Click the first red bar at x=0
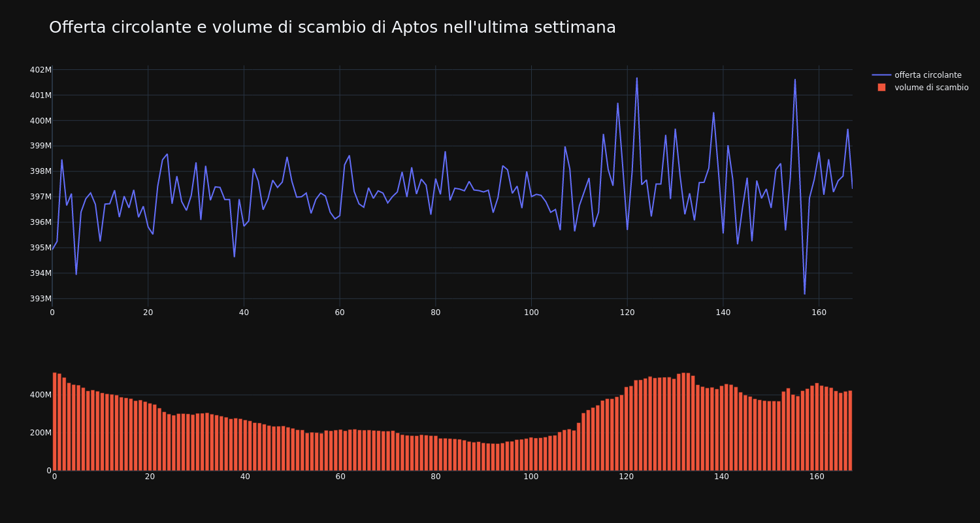The width and height of the screenshot is (980, 523). coord(54,422)
